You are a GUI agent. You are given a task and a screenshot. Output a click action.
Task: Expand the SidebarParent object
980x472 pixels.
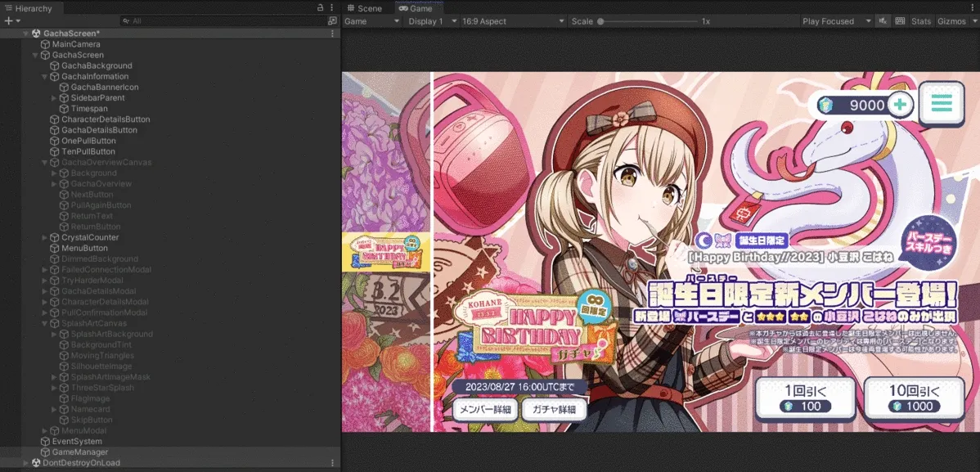click(x=54, y=98)
